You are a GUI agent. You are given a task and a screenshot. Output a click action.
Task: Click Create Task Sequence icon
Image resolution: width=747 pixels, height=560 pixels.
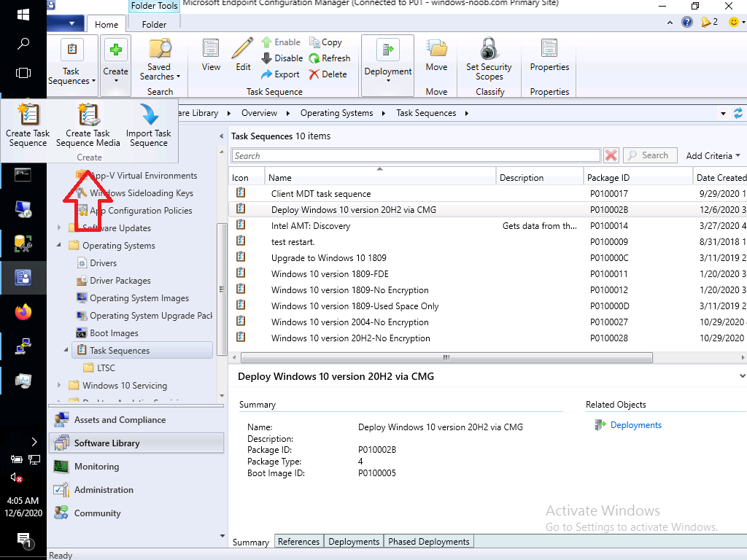pos(28,125)
